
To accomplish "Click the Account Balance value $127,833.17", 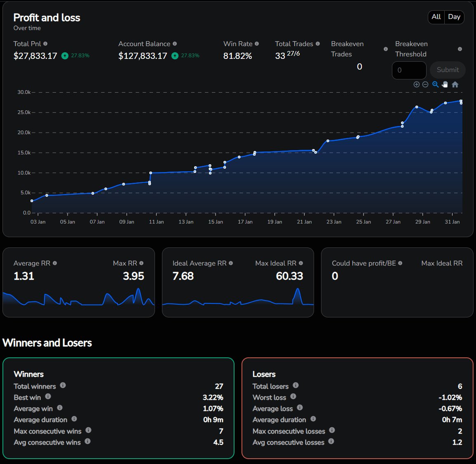I will [143, 56].
